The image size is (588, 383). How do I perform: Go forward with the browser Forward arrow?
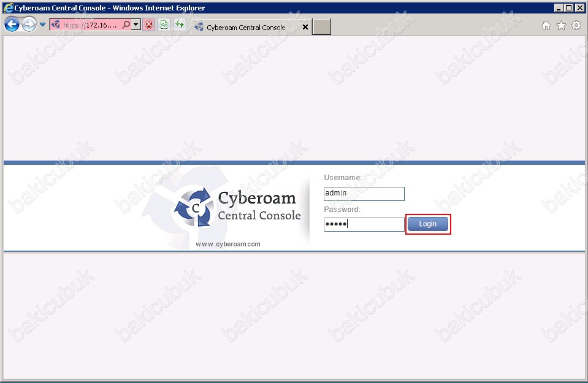click(29, 25)
